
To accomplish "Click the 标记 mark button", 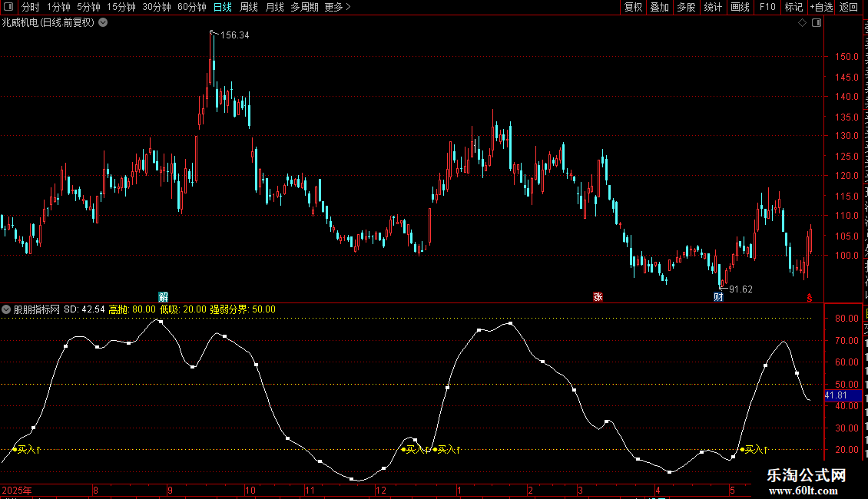I will pyautogui.click(x=793, y=7).
